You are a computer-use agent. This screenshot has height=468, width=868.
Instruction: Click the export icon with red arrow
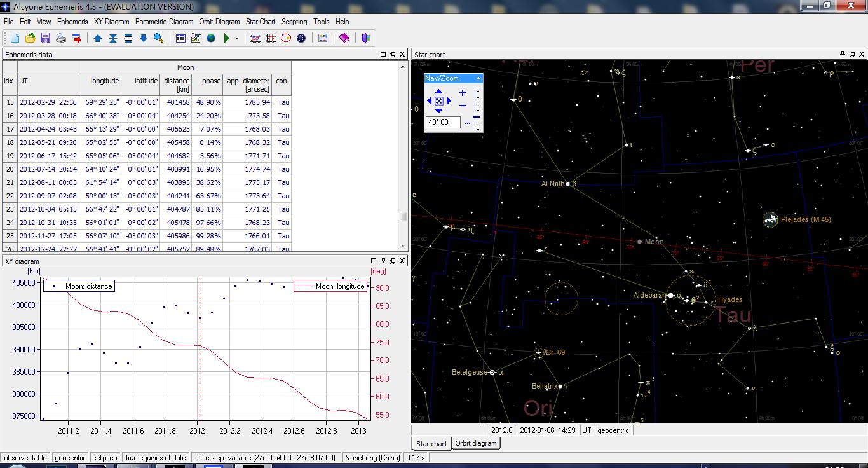(x=76, y=38)
